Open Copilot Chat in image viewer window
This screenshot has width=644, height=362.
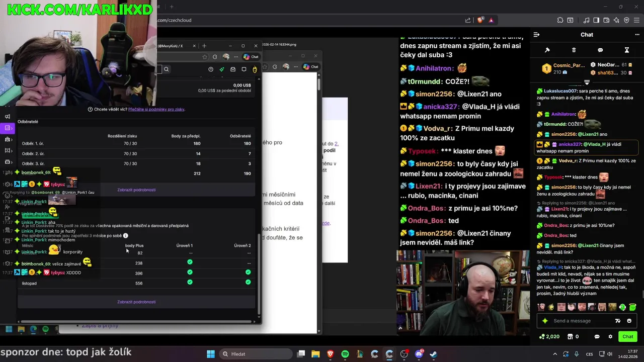[x=310, y=67]
